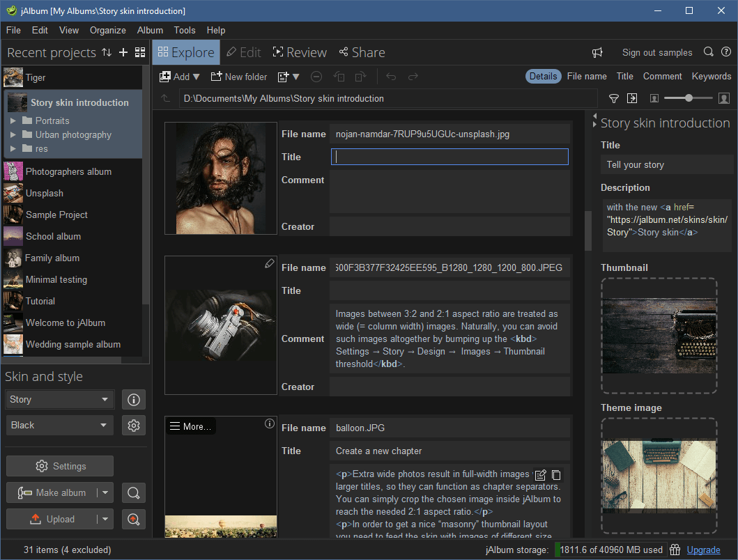Screen dimensions: 738x560
Task: Enable the Keywords display option
Action: coord(712,76)
